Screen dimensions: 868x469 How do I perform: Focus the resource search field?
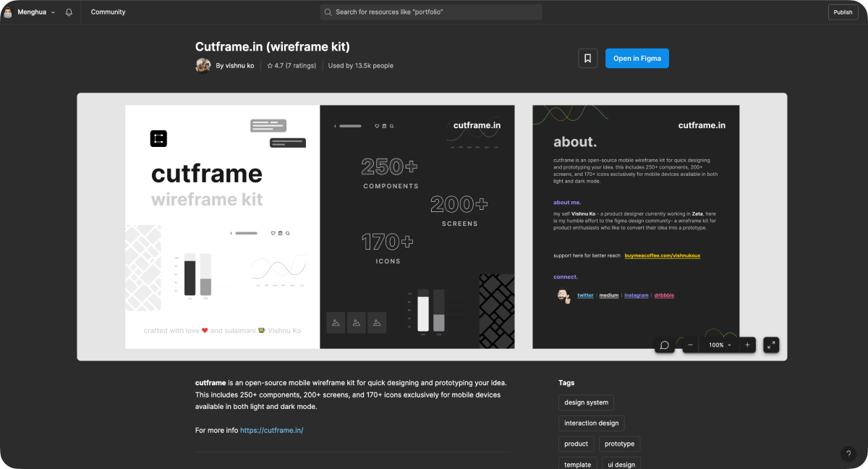(431, 12)
